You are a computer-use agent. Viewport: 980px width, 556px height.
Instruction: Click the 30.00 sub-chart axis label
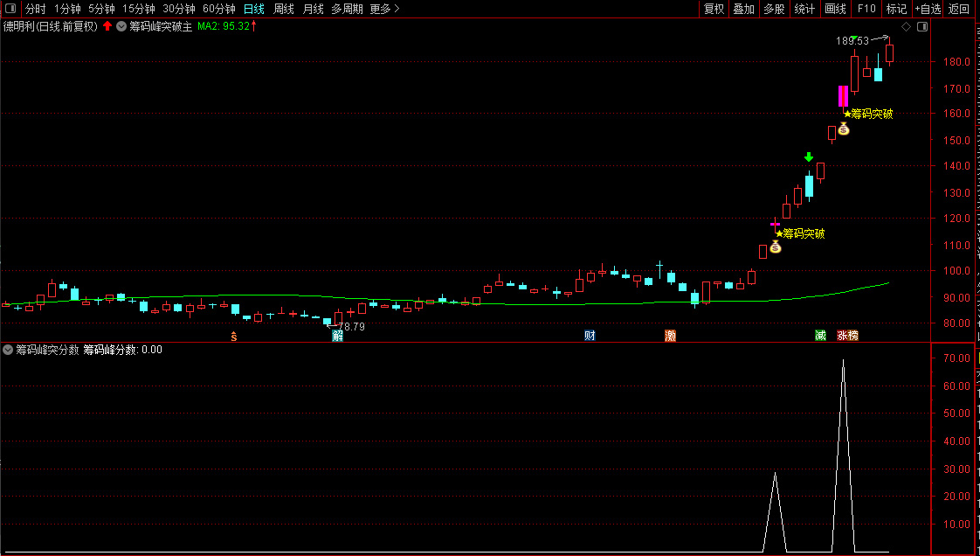pos(957,469)
